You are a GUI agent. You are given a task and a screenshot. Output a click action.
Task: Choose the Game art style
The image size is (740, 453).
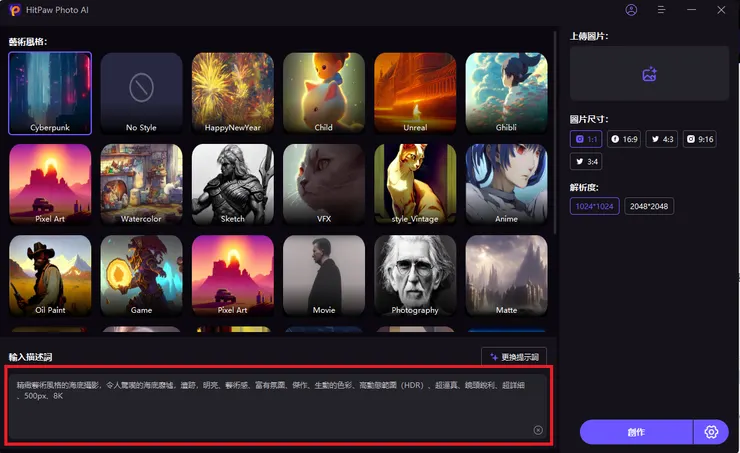click(x=141, y=276)
